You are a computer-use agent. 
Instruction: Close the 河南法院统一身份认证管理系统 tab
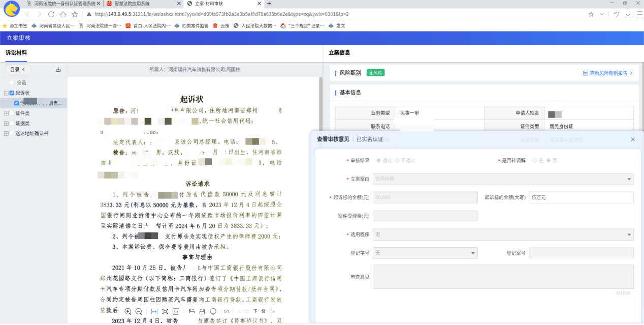pos(98,4)
